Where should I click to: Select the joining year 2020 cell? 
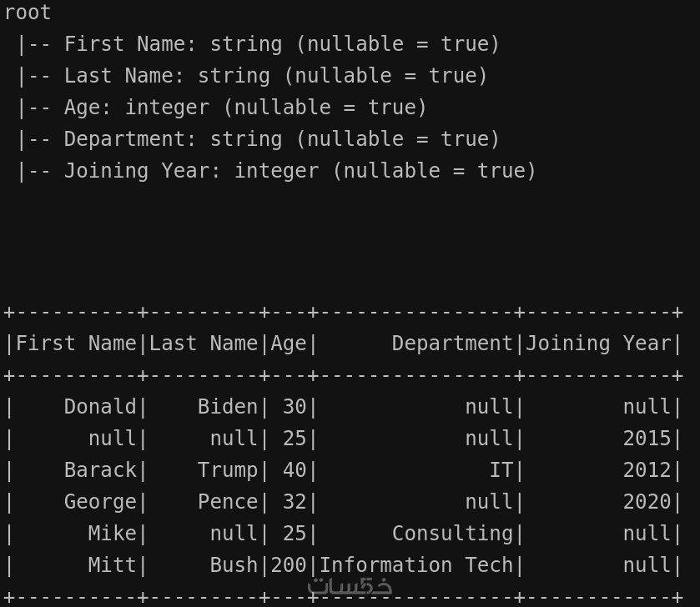[x=647, y=502]
